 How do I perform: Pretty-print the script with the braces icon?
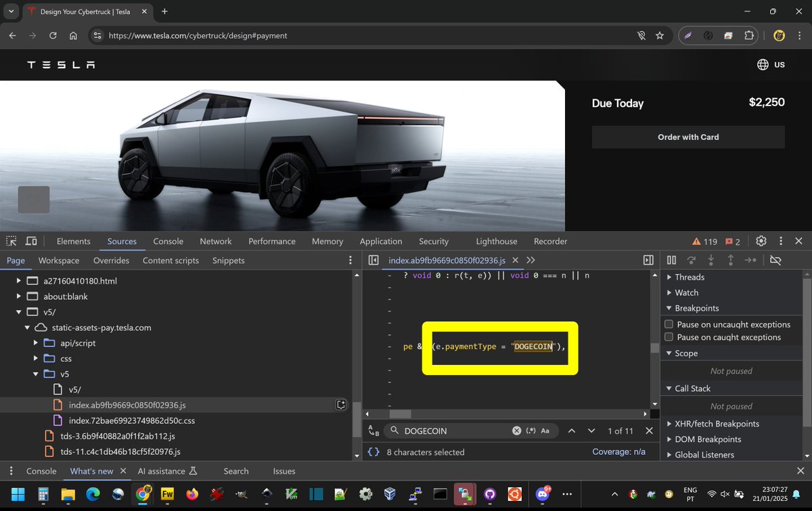(x=373, y=451)
